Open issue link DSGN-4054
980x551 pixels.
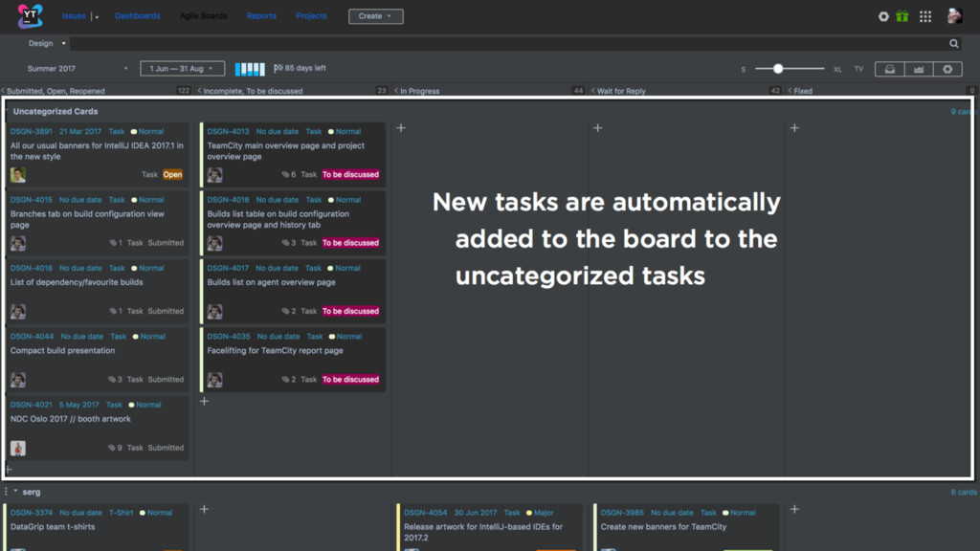[x=425, y=513]
